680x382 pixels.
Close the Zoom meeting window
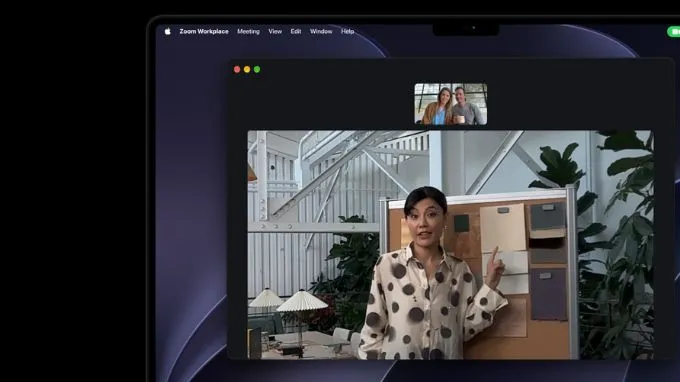(x=237, y=69)
